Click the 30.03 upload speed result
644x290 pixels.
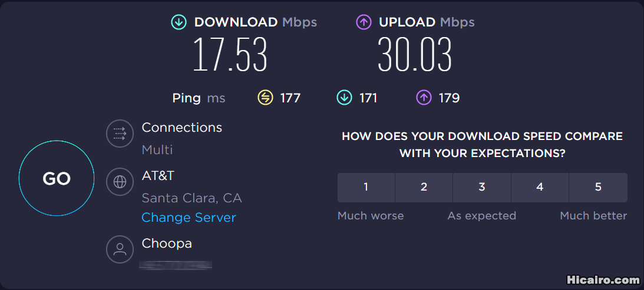click(x=415, y=54)
